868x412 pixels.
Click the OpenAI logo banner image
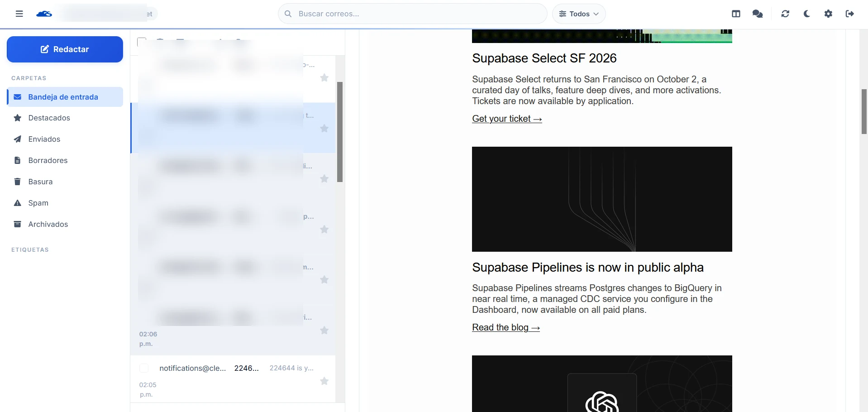602,384
